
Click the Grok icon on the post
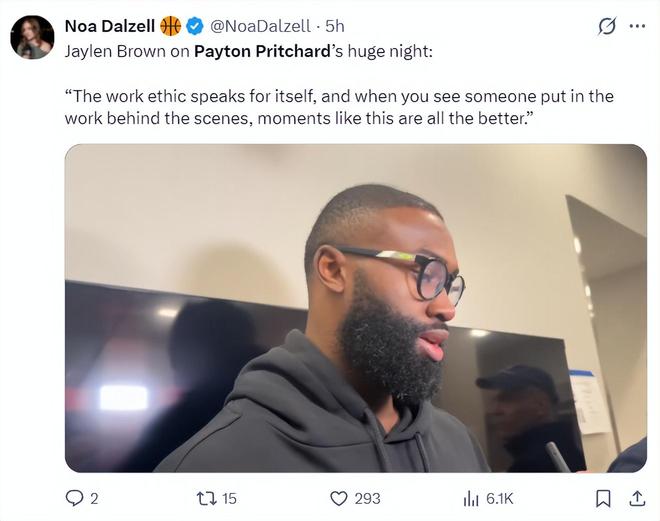(606, 27)
